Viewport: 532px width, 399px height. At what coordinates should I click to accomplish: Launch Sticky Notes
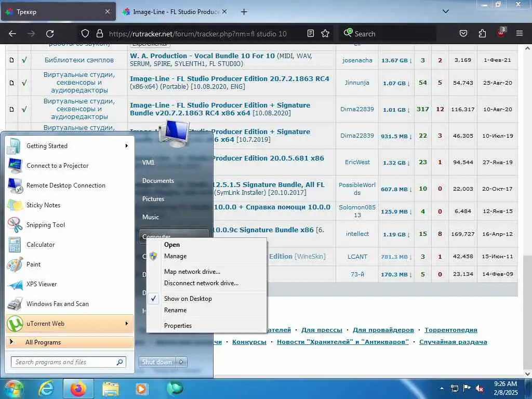tap(69, 205)
